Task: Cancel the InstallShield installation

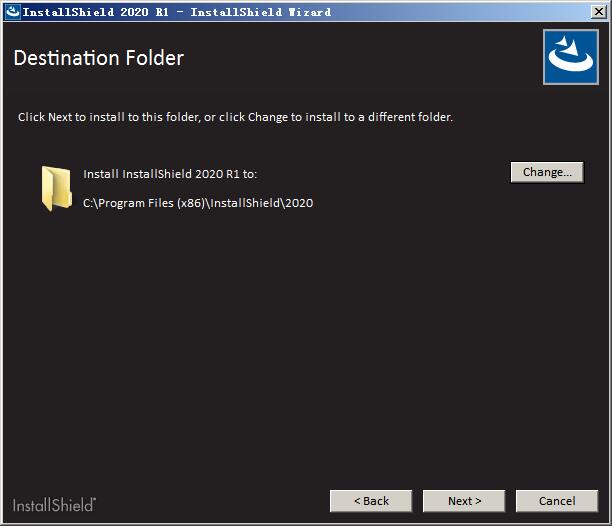Action: (x=557, y=501)
